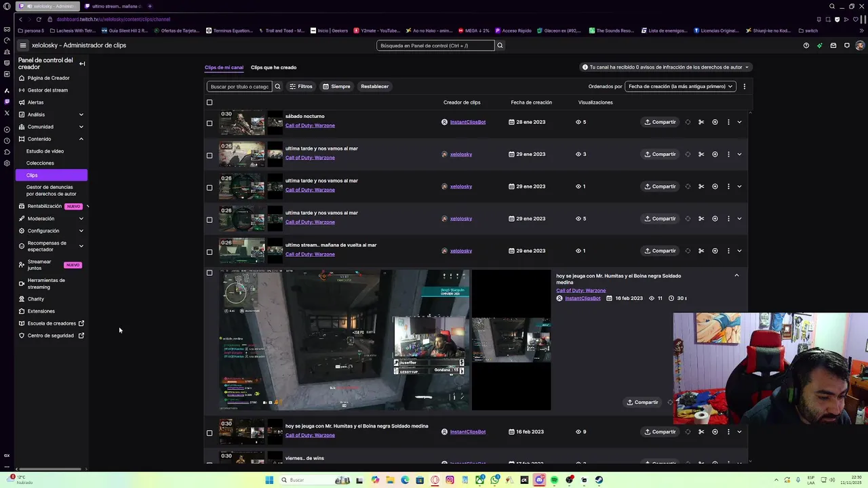The height and width of the screenshot is (488, 868).
Task: Click the dashboard search magnifier button
Action: pyautogui.click(x=500, y=45)
